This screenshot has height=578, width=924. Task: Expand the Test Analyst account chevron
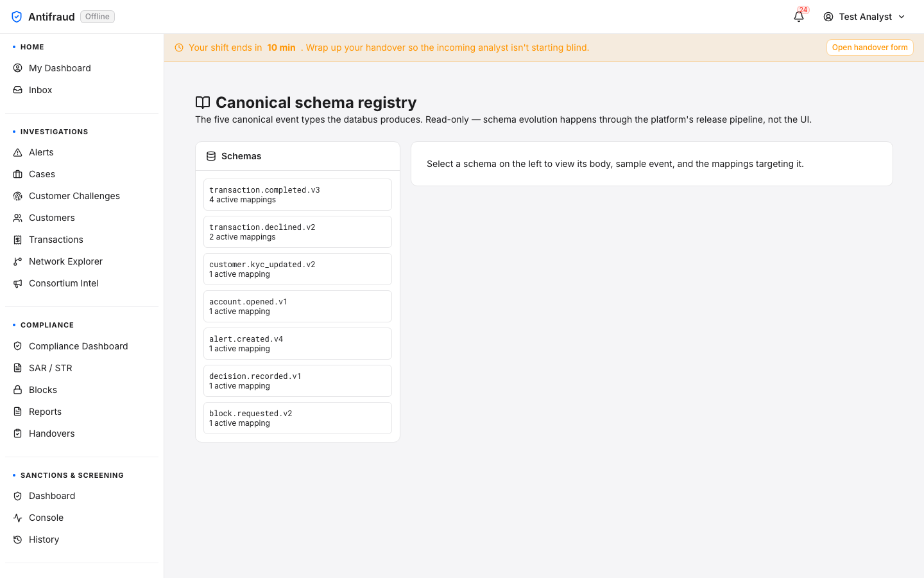(x=902, y=17)
